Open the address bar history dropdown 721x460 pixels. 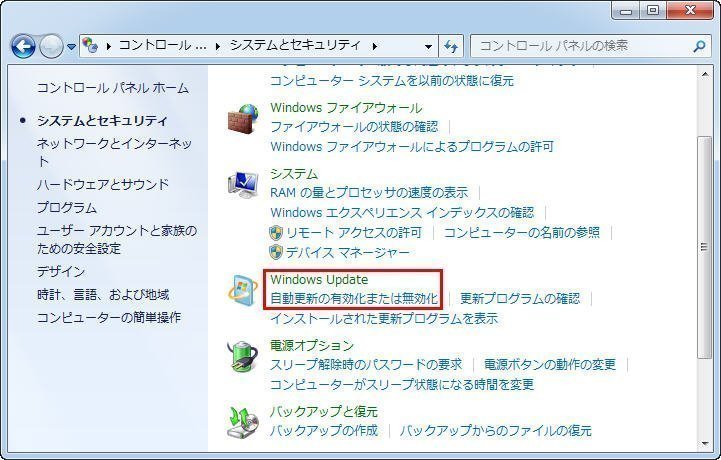[429, 46]
